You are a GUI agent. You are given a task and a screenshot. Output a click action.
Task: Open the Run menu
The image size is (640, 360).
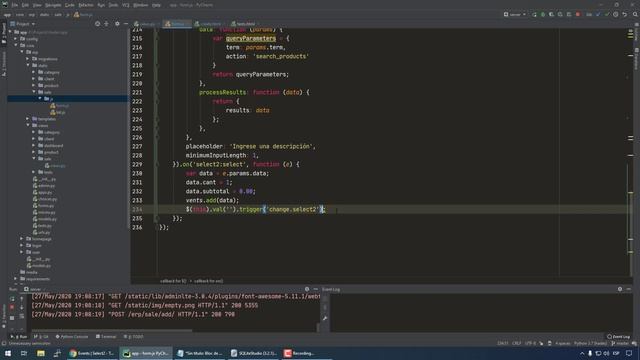point(101,5)
